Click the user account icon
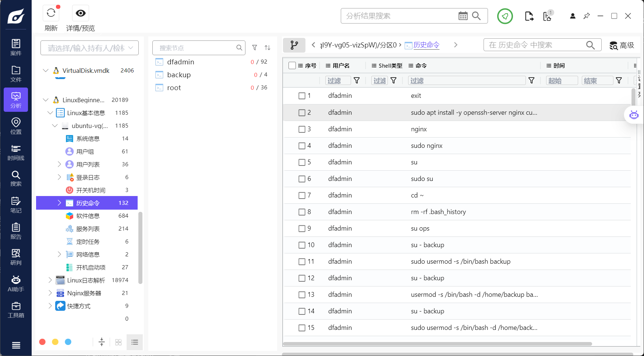644x356 pixels. 573,16
